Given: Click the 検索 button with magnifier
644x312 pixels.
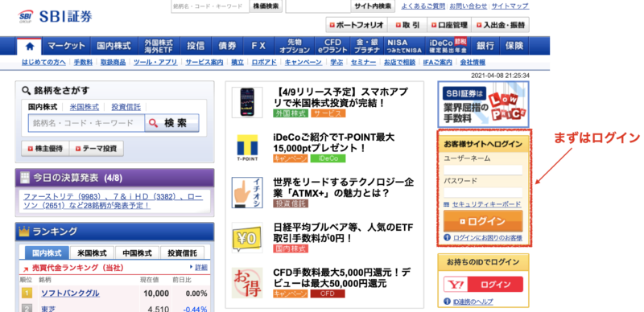Looking at the screenshot, I should 171,123.
